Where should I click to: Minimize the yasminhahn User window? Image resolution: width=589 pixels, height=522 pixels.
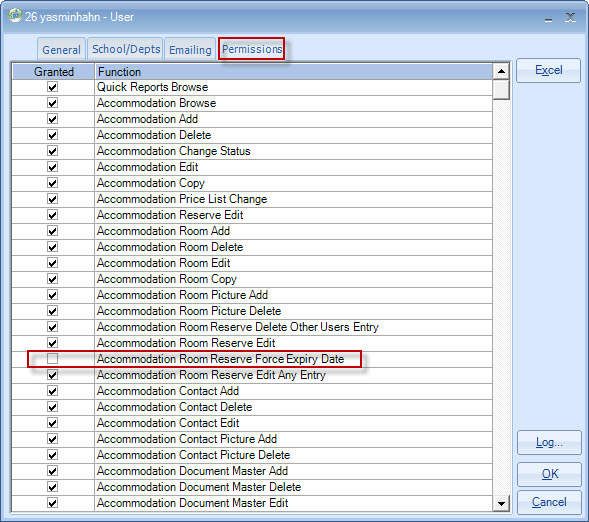coord(548,18)
